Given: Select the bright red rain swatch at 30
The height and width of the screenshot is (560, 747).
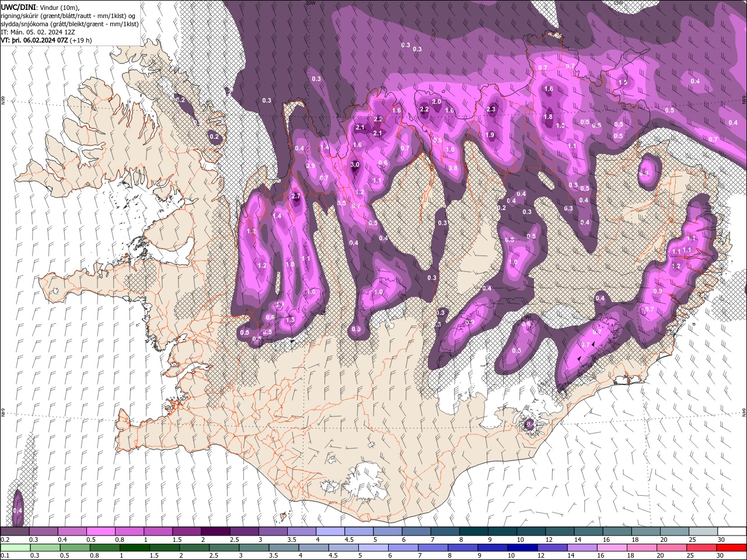Looking at the screenshot, I should [731, 547].
